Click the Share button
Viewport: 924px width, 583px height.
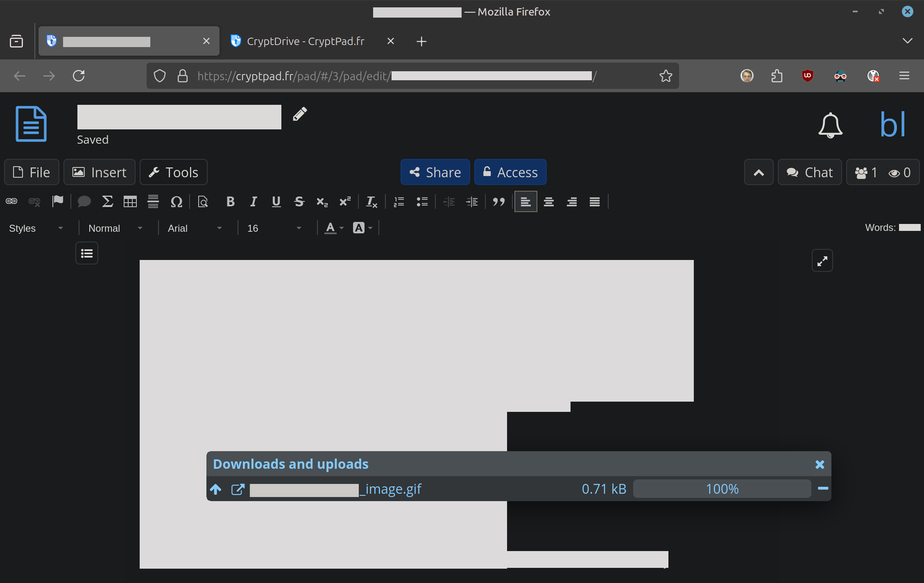(435, 172)
